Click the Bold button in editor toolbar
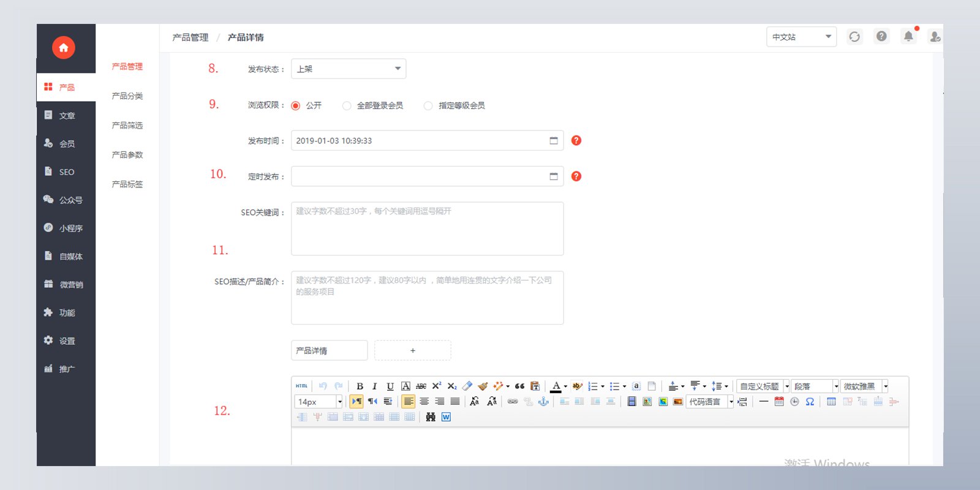Viewport: 980px width, 490px height. click(x=360, y=386)
